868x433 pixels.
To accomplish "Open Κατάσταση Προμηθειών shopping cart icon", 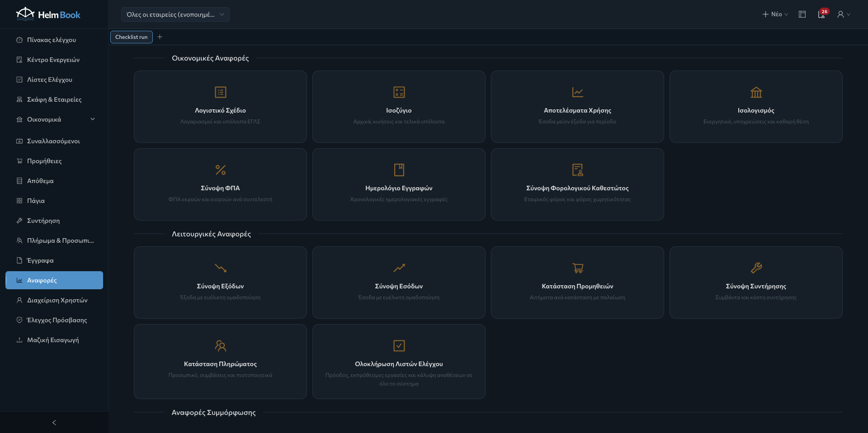I will 577,268.
